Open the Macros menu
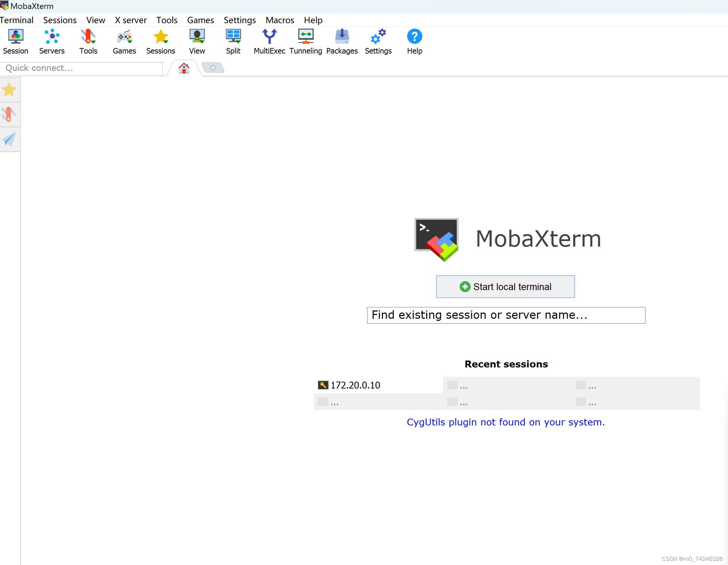The width and height of the screenshot is (728, 565). [x=280, y=20]
